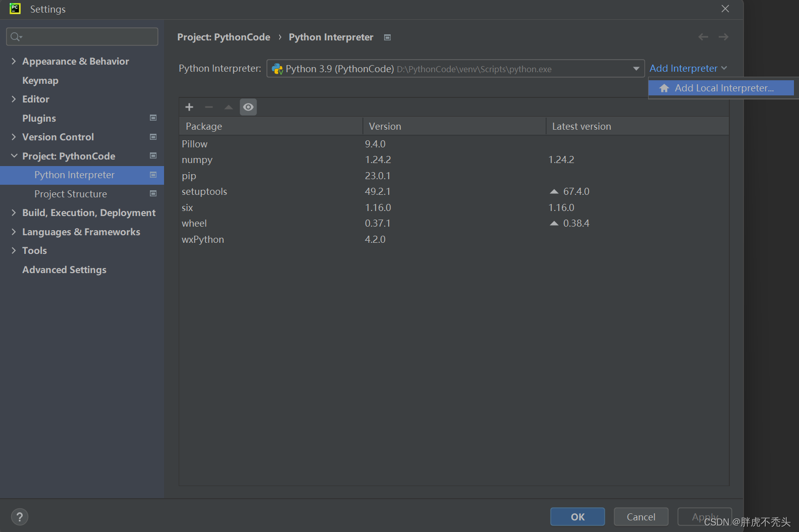Expand the Appearance & Behavior section
The width and height of the screenshot is (799, 532).
click(x=14, y=61)
